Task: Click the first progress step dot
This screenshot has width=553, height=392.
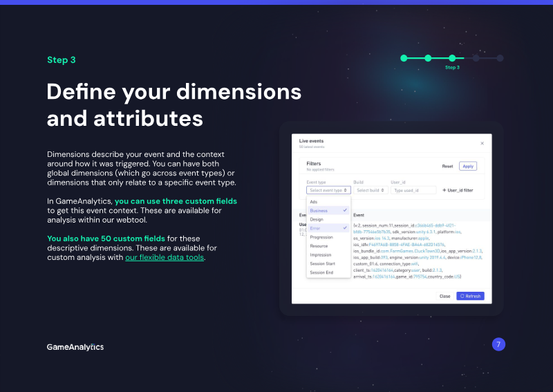Action: pos(404,58)
